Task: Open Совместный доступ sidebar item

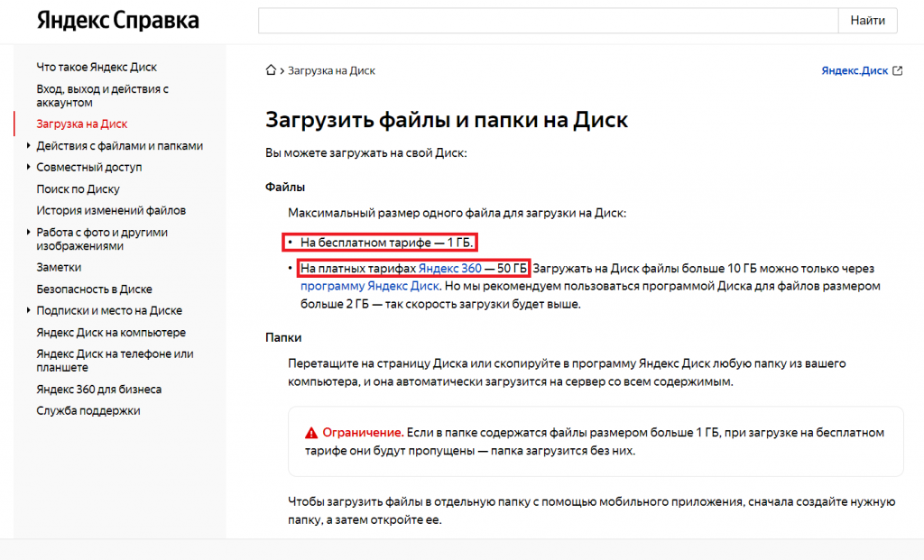Action: click(89, 167)
